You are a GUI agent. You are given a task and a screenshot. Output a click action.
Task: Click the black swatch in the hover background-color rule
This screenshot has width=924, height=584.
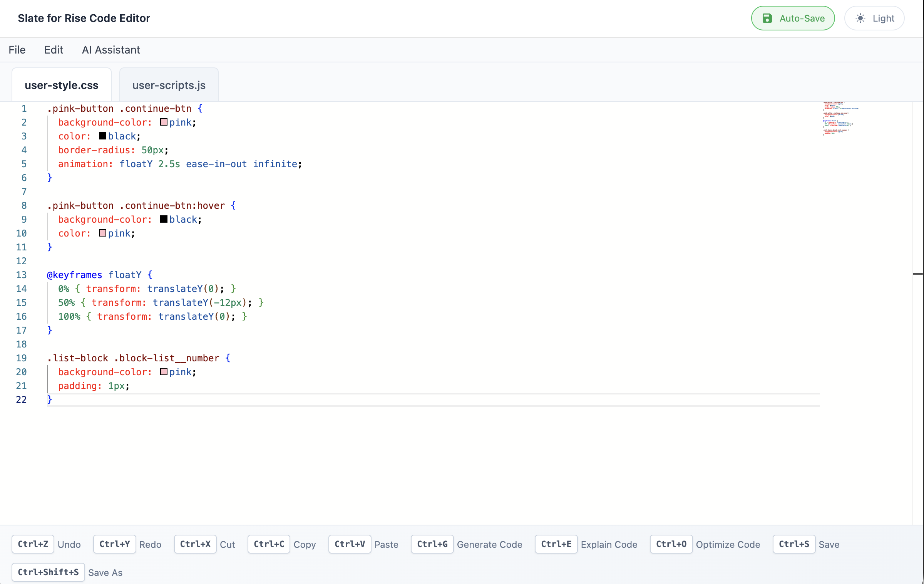click(x=163, y=219)
